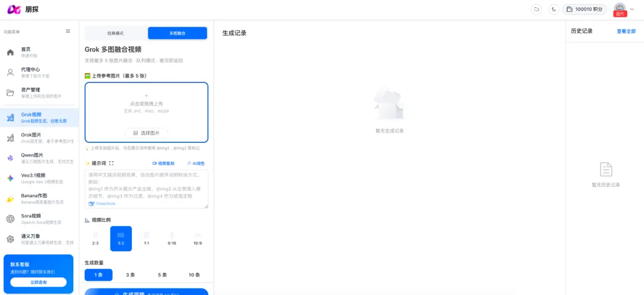This screenshot has height=295, width=644.
Task: Collapse the 功能菜单 sidebar hamburger icon
Action: coord(68,31)
